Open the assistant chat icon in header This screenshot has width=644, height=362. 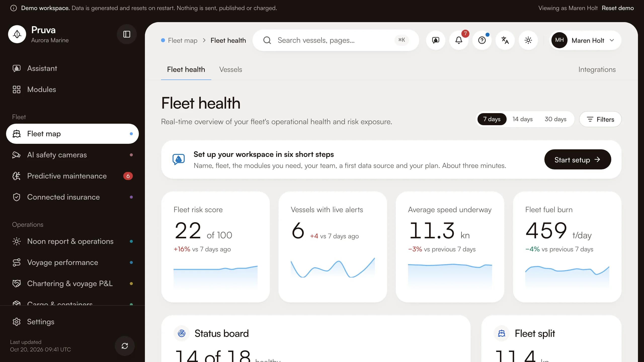point(436,40)
